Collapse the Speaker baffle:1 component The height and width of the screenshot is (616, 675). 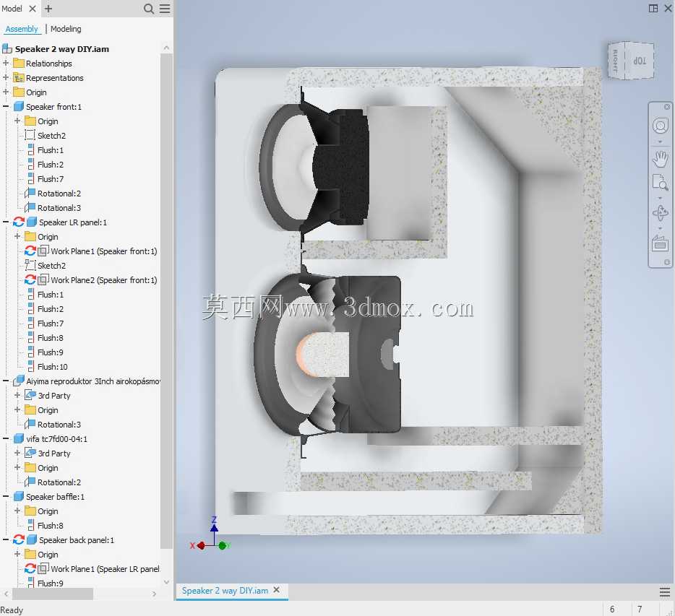click(x=6, y=496)
